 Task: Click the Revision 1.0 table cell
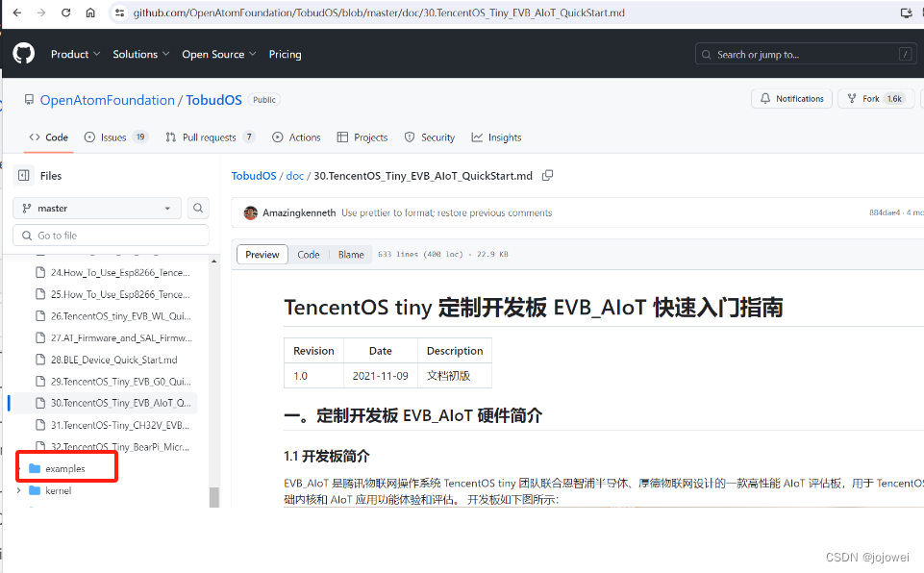click(314, 376)
